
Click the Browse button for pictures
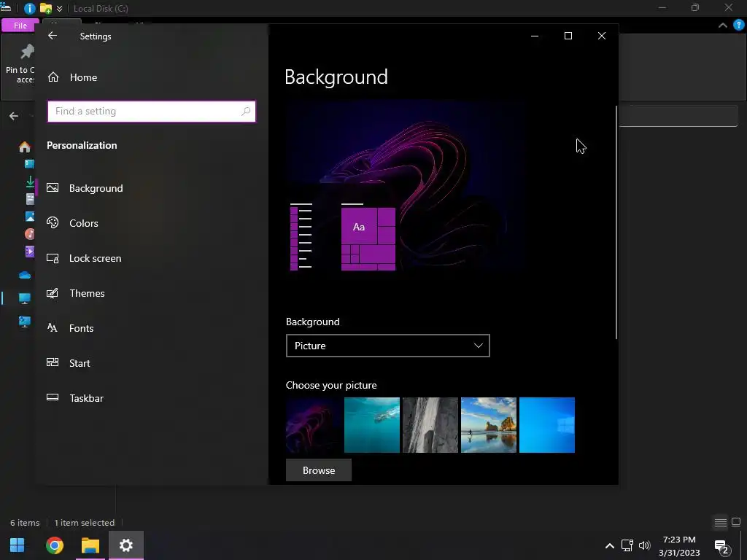pyautogui.click(x=319, y=470)
